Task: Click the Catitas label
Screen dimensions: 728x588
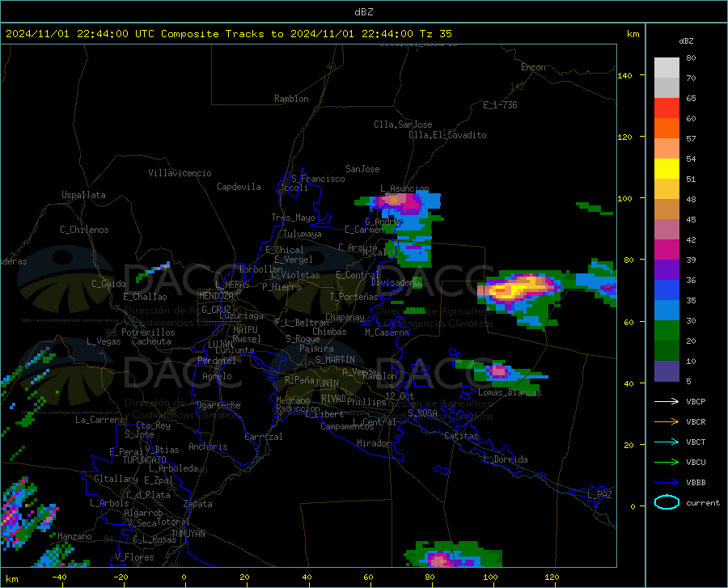Action: coord(461,436)
